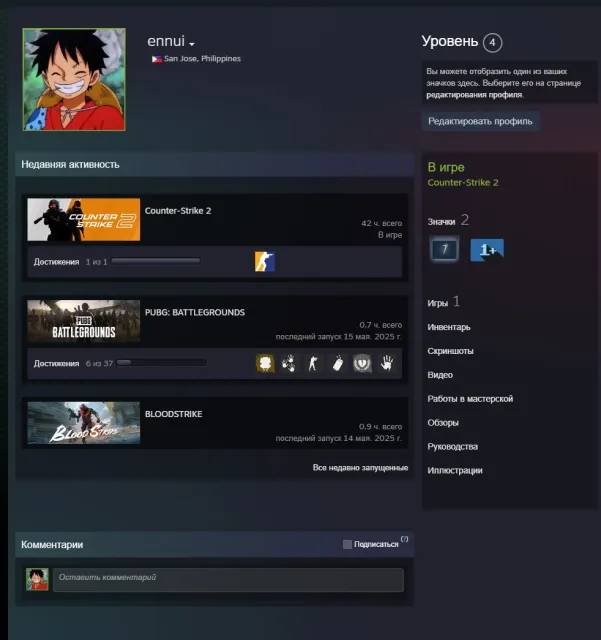Click the green Counter-Strike 2 in-game status link

coord(463,182)
